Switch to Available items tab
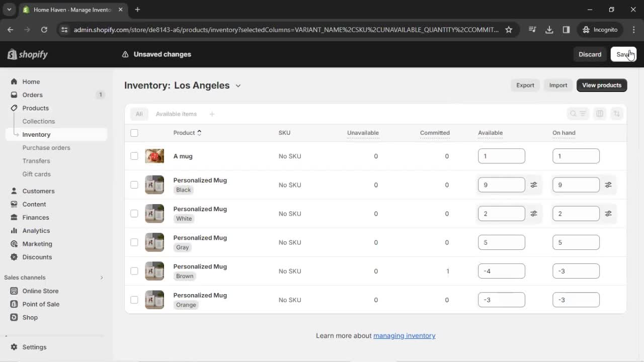The image size is (644, 362). pos(176,114)
